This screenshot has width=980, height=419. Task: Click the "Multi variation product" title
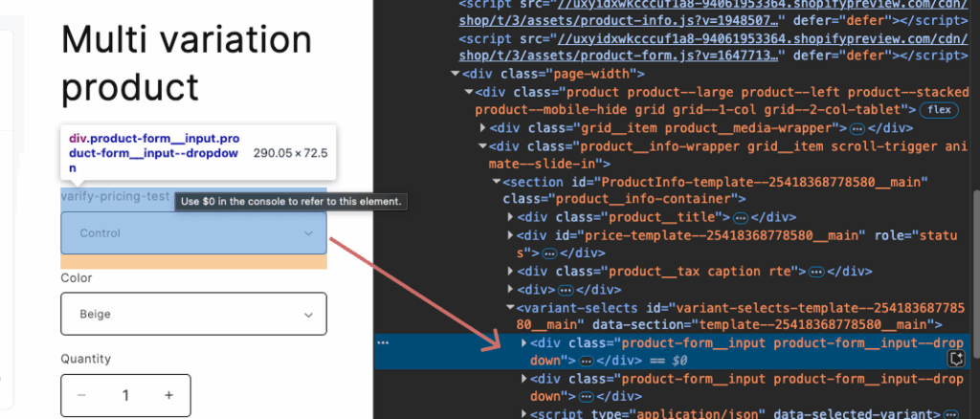pyautogui.click(x=187, y=63)
